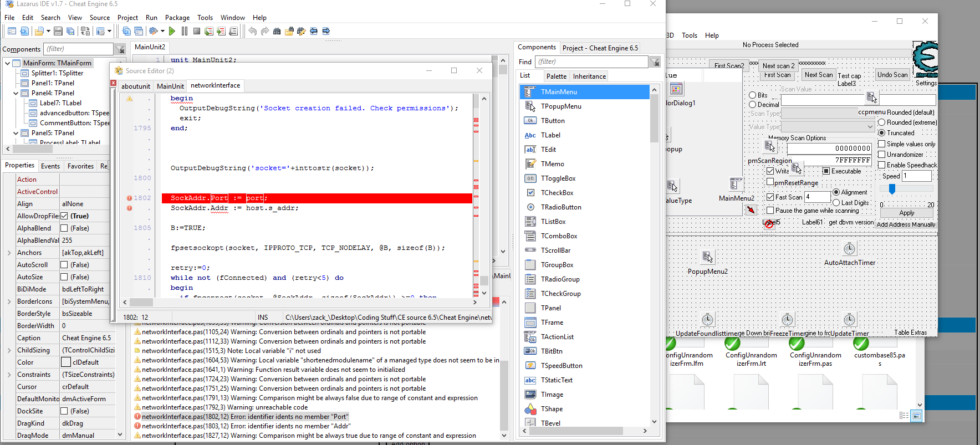
Task: Click the Undo Scan button
Action: pyautogui.click(x=892, y=75)
